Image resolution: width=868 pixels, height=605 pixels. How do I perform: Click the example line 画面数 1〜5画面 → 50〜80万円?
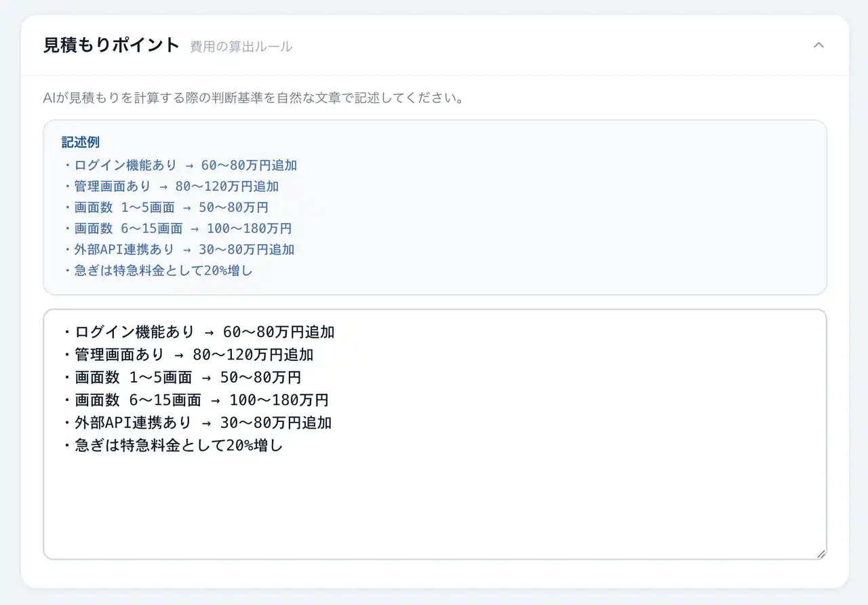tap(166, 208)
